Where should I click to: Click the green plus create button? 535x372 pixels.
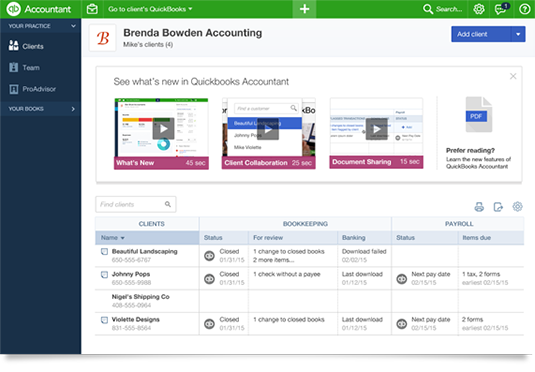[304, 9]
